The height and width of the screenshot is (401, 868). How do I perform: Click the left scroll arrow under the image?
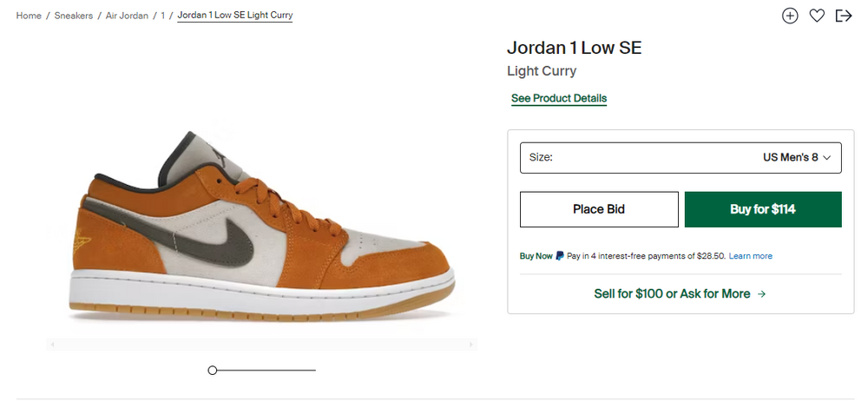(52, 345)
